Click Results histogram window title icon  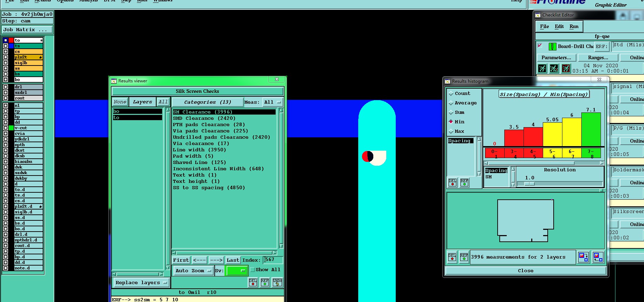[448, 81]
